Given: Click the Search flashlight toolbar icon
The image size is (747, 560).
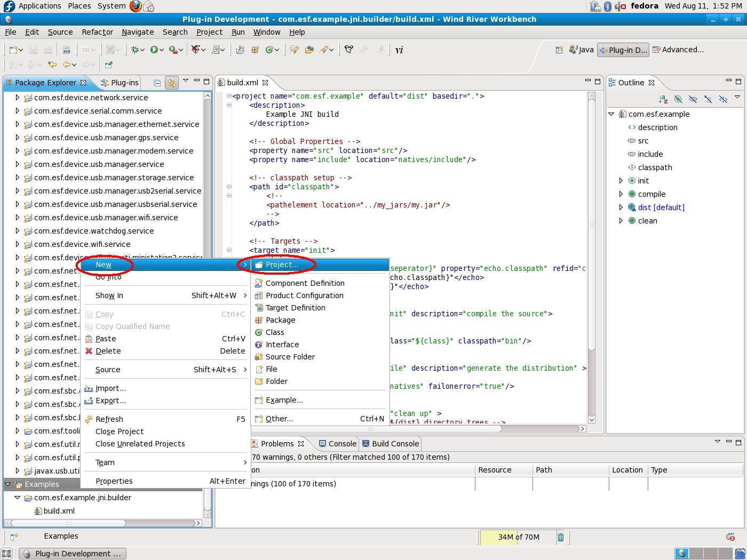Looking at the screenshot, I should click(x=323, y=50).
